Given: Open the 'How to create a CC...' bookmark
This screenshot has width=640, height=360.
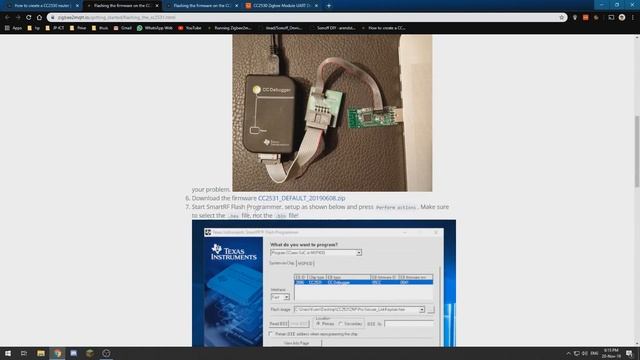Looking at the screenshot, I should [x=383, y=28].
